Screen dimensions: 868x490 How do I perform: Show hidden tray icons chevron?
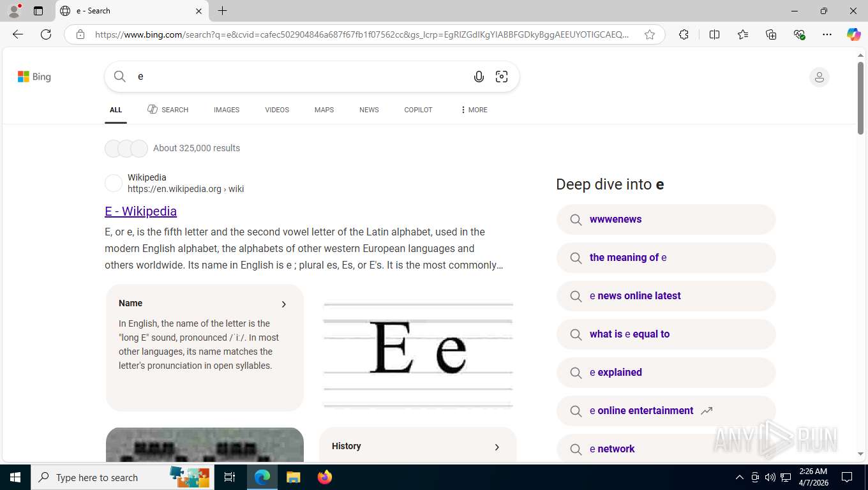tap(739, 477)
